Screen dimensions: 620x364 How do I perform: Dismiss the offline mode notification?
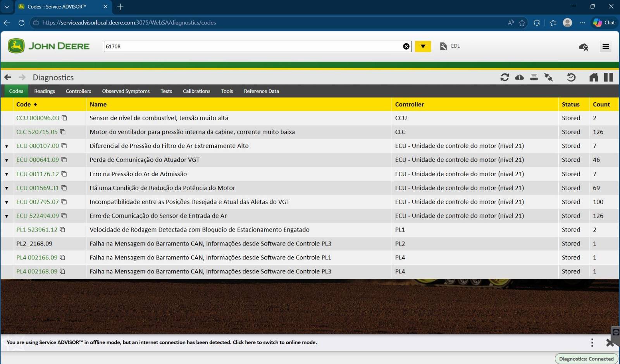coord(610,343)
